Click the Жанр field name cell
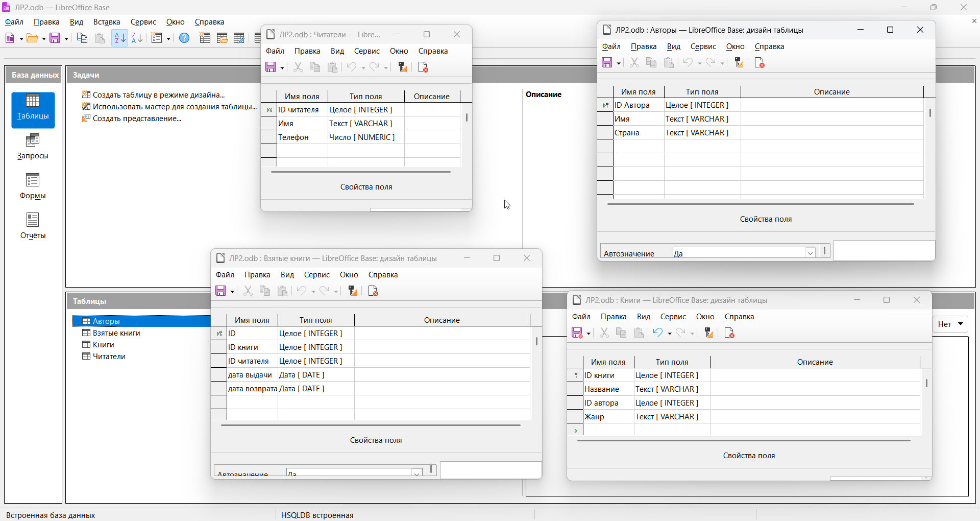This screenshot has width=980, height=521. (608, 416)
